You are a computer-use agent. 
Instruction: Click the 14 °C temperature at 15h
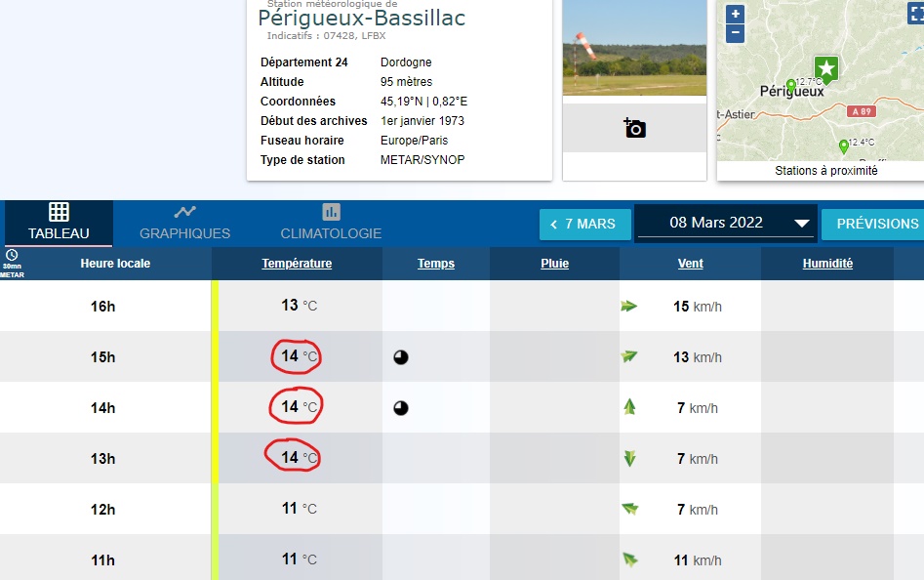pos(299,356)
